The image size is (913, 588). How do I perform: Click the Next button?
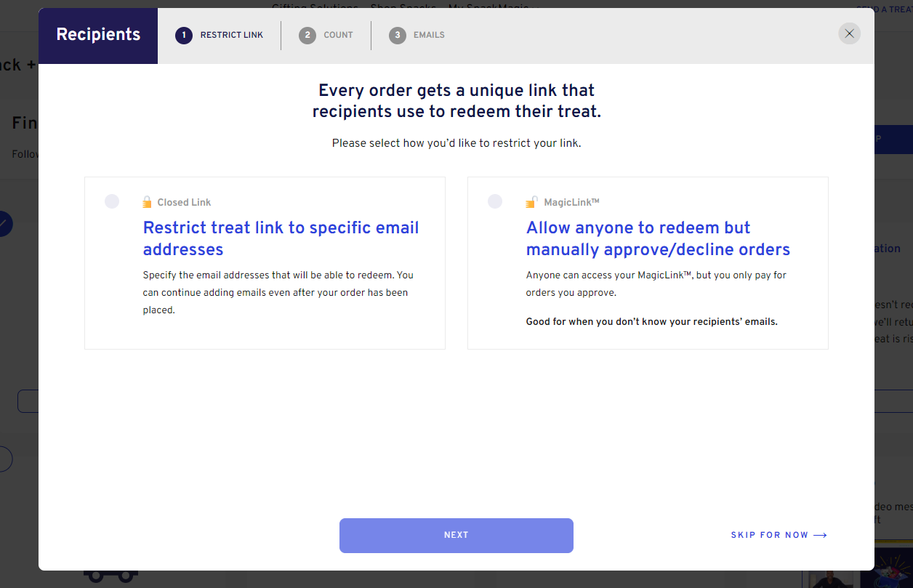[x=456, y=536]
